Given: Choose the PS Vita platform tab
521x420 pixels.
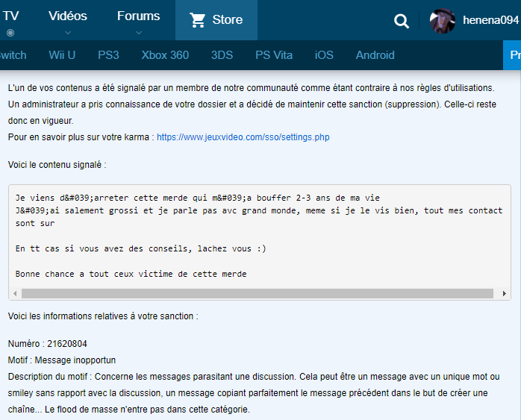Looking at the screenshot, I should coord(272,55).
